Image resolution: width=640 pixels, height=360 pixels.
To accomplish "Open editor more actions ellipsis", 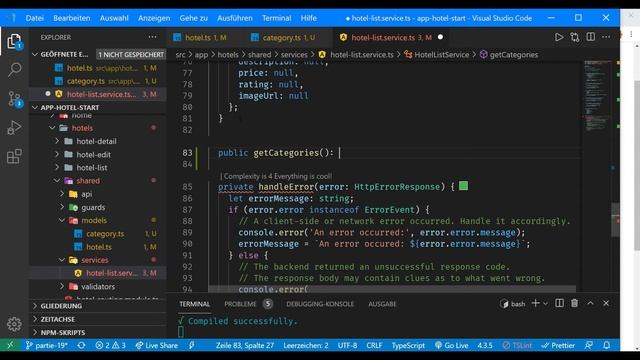I will 606,37.
